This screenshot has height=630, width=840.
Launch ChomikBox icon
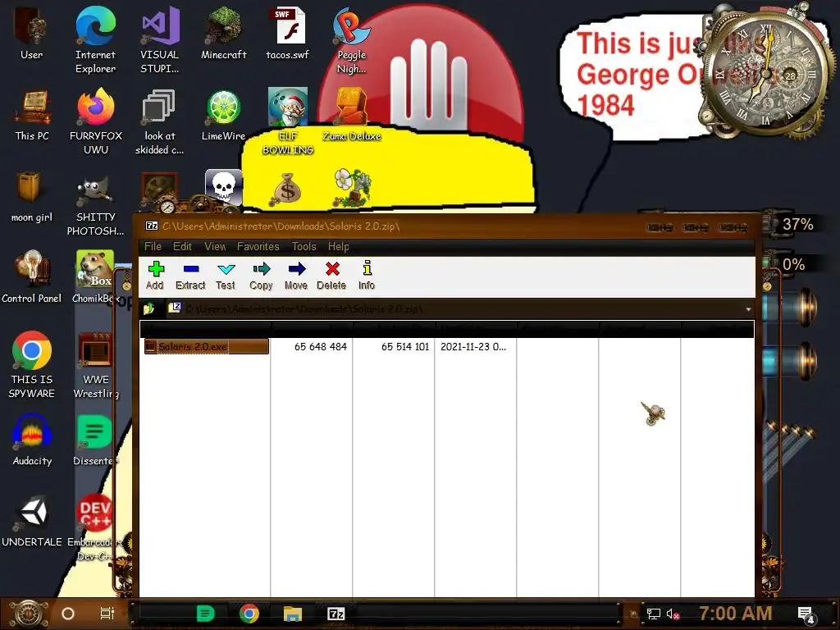(95, 277)
